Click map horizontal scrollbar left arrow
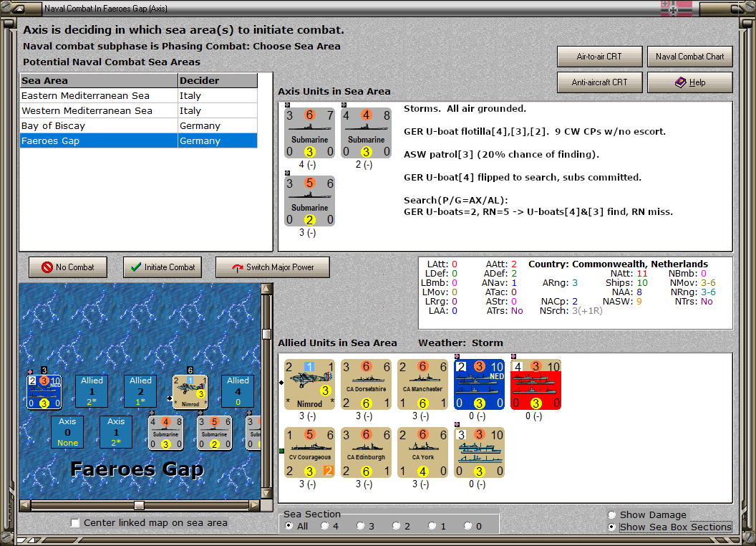Image resolution: width=756 pixels, height=546 pixels. tap(25, 505)
